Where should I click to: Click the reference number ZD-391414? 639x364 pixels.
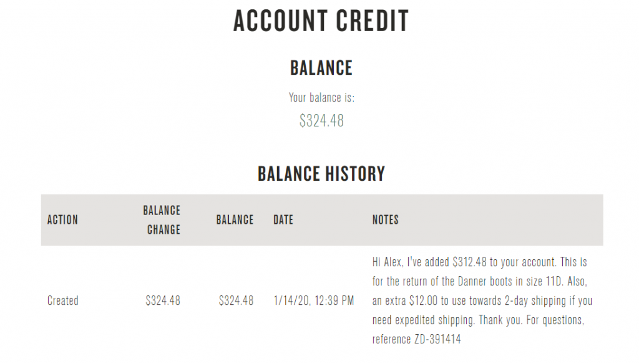click(x=437, y=339)
